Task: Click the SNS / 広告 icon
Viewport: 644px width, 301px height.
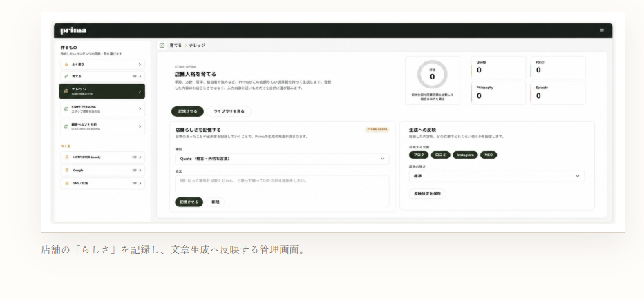Action: pos(67,184)
